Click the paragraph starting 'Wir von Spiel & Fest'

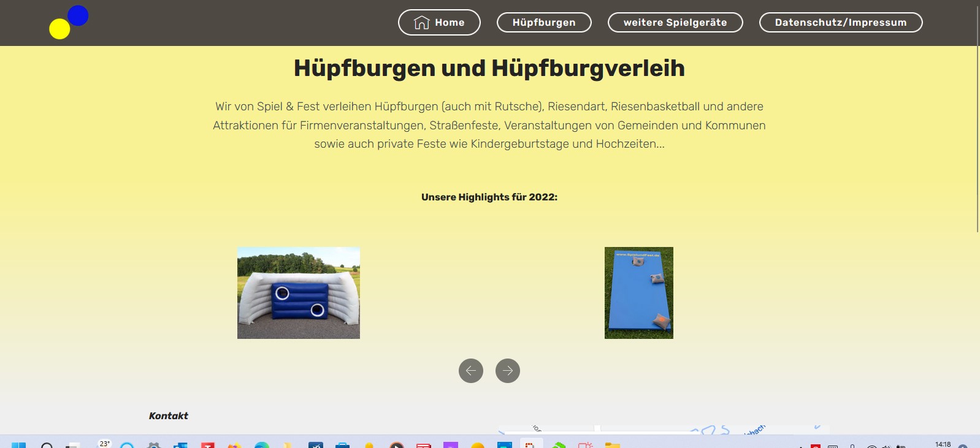pyautogui.click(x=489, y=125)
